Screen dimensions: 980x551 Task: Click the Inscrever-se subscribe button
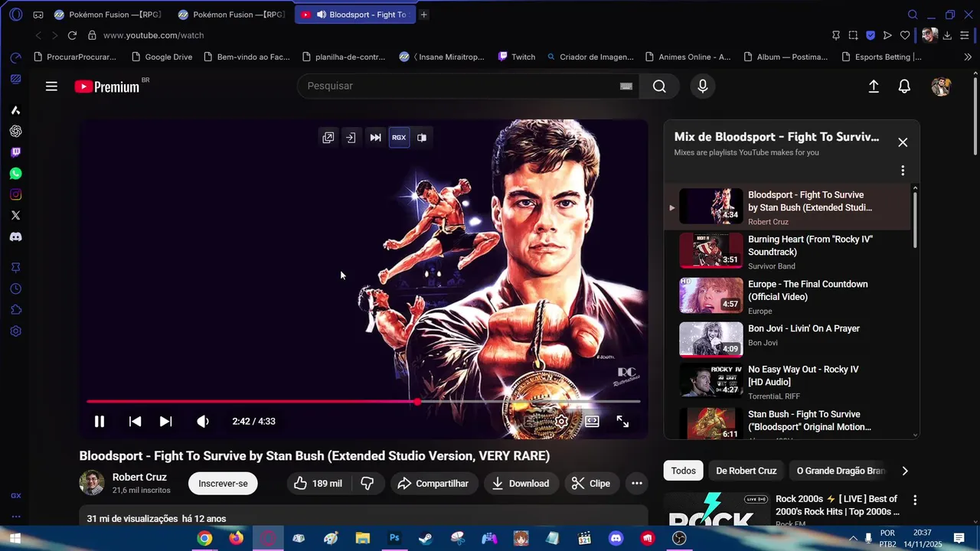pos(223,484)
